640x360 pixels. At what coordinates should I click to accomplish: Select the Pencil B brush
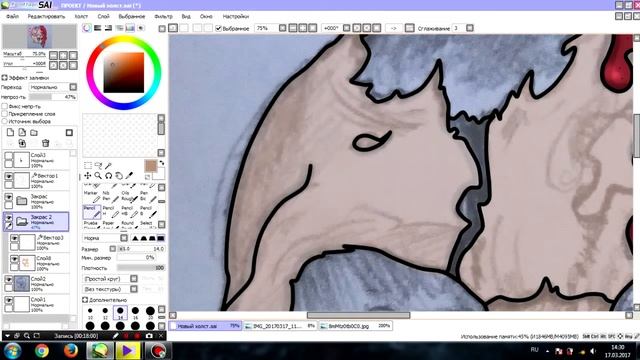(148, 211)
